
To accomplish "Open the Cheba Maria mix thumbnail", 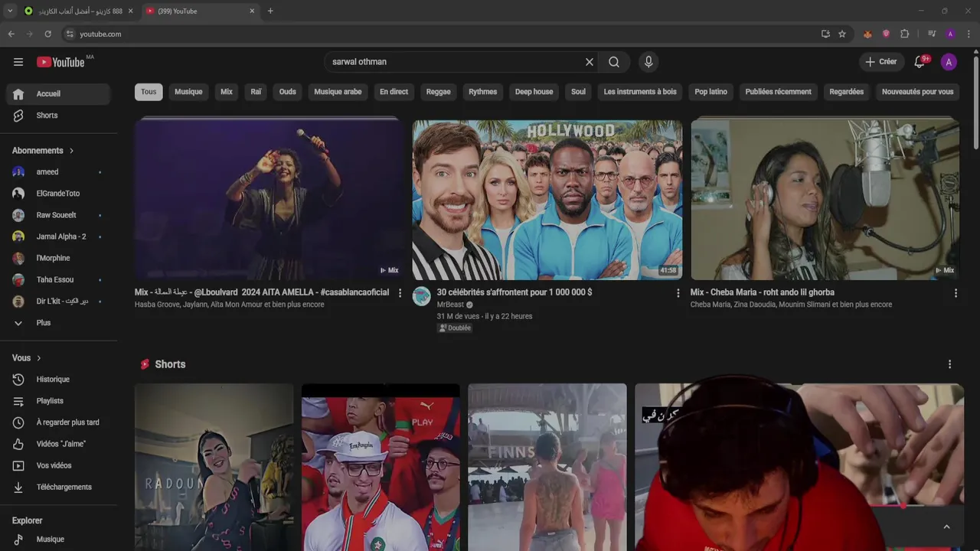I will (825, 200).
